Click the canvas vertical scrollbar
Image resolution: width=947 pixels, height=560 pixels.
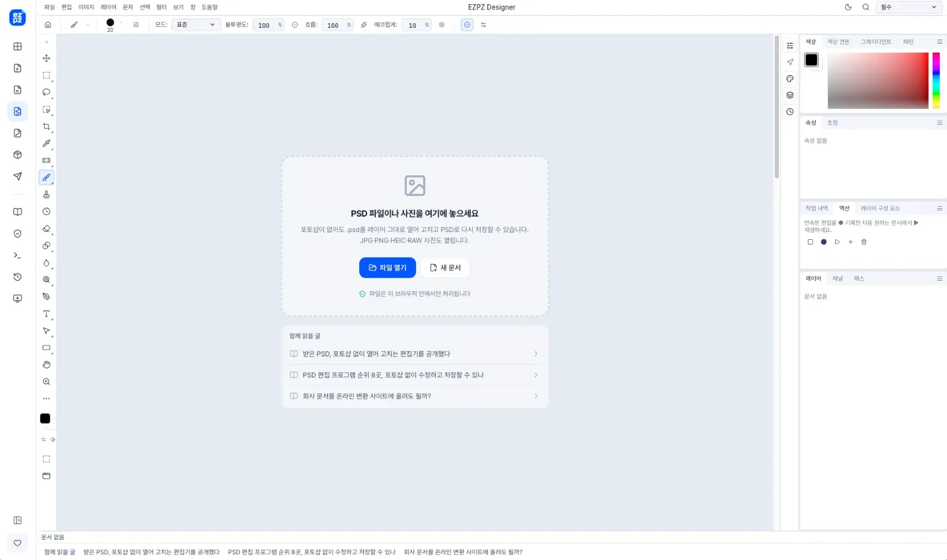(x=777, y=107)
